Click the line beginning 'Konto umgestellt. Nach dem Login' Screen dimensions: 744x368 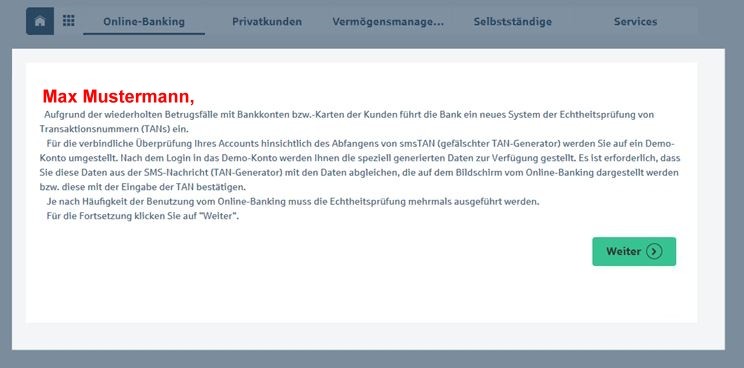[x=360, y=158]
